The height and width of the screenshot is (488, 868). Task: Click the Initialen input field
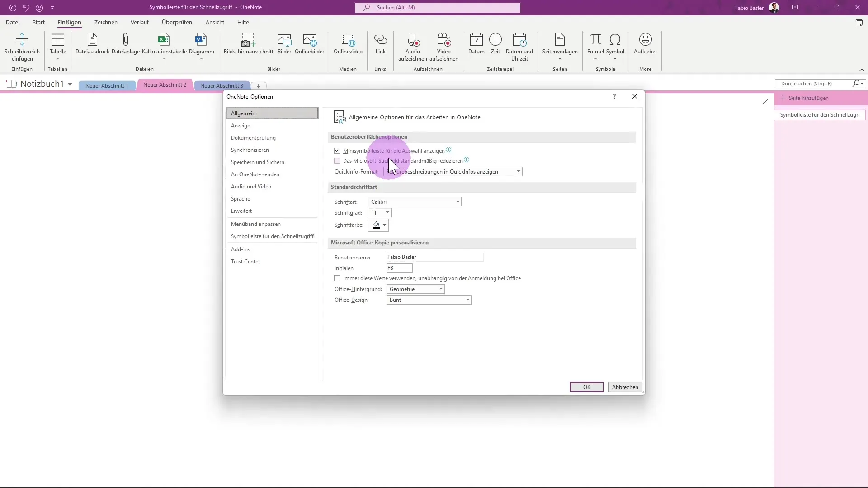399,268
